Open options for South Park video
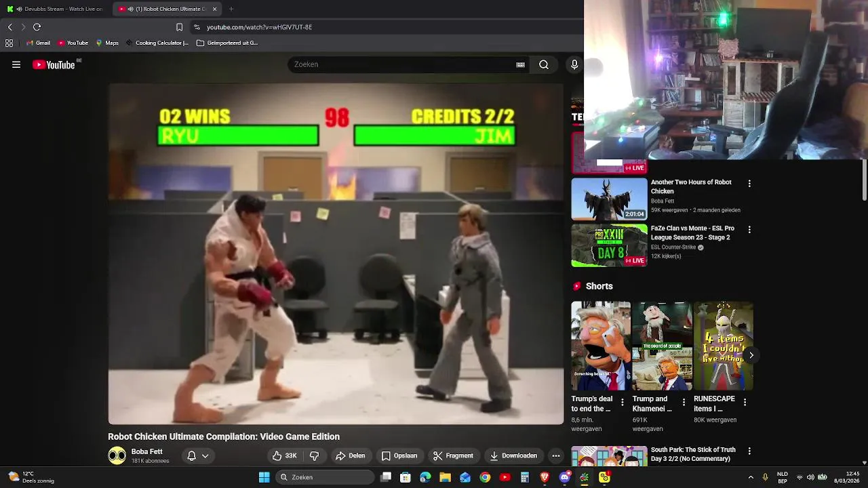The width and height of the screenshot is (868, 488). 749,451
